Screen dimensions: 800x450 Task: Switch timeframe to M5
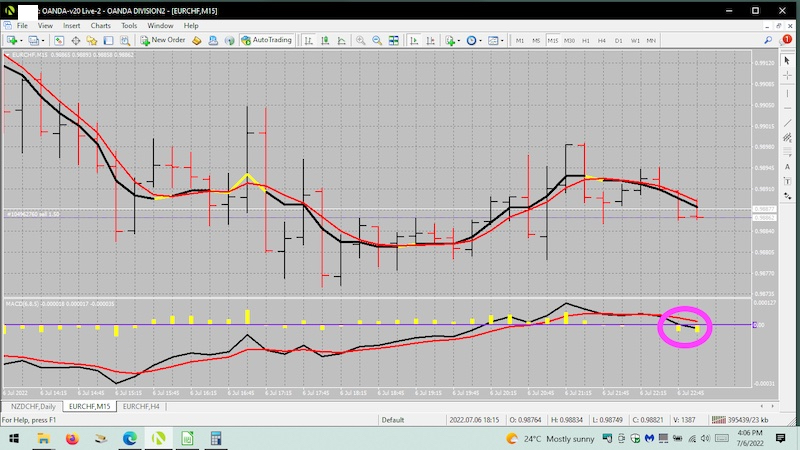coord(536,40)
